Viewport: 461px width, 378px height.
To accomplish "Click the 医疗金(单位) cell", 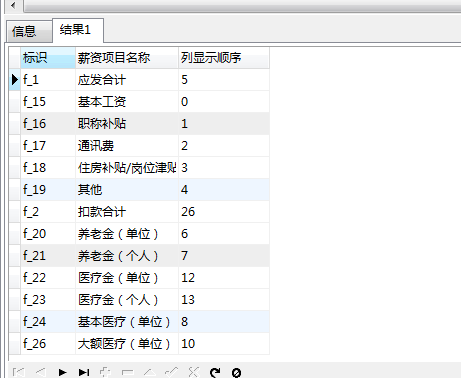I will [x=127, y=278].
